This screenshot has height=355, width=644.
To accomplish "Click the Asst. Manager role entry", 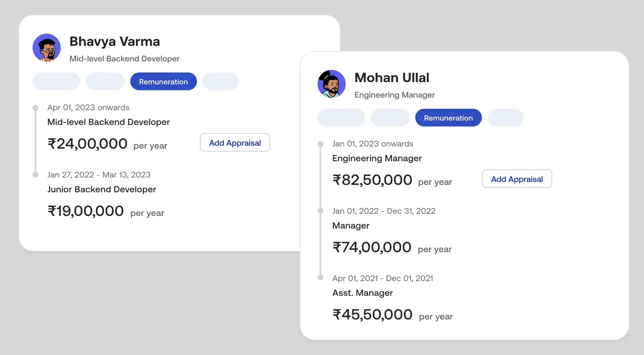I will (x=362, y=293).
